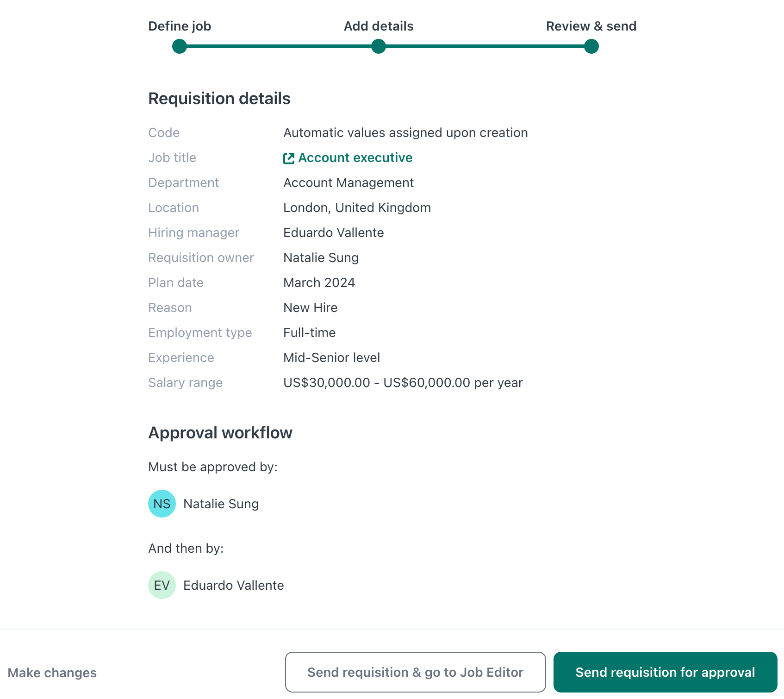The width and height of the screenshot is (784, 699).
Task: Click the Add details progress dot
Action: [x=378, y=46]
